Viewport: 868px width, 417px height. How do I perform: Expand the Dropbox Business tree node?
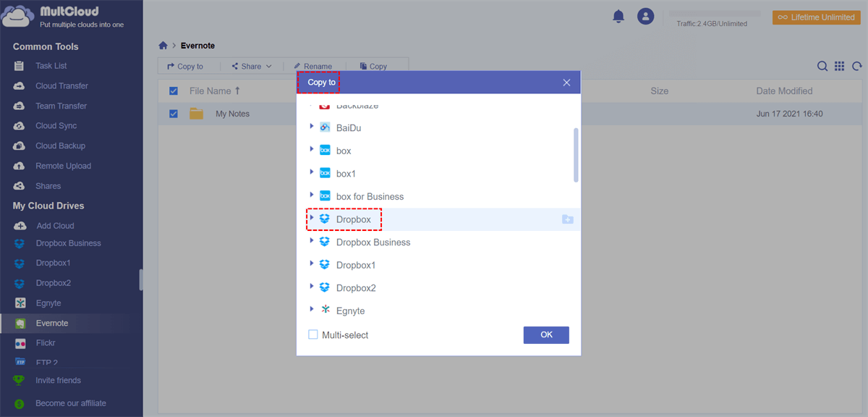pyautogui.click(x=312, y=242)
